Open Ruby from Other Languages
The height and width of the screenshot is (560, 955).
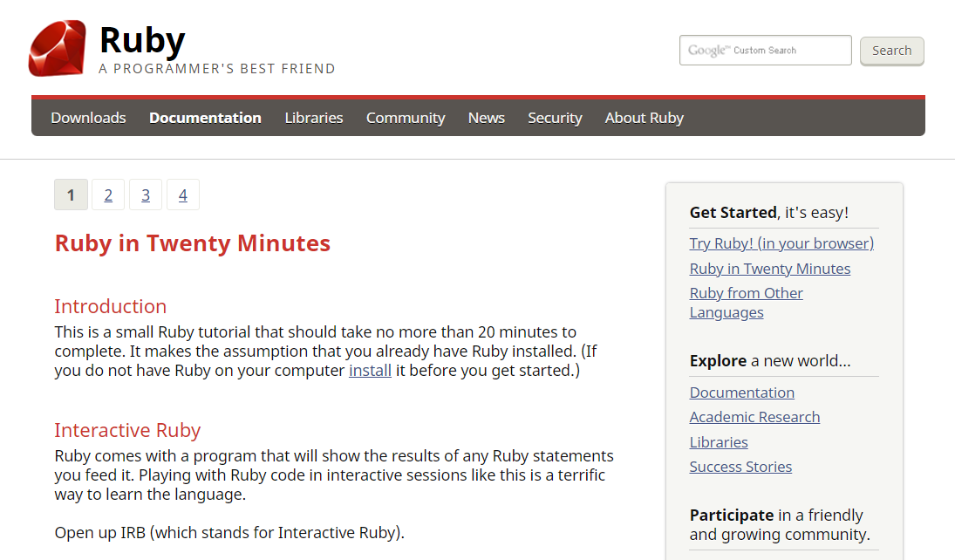click(746, 293)
